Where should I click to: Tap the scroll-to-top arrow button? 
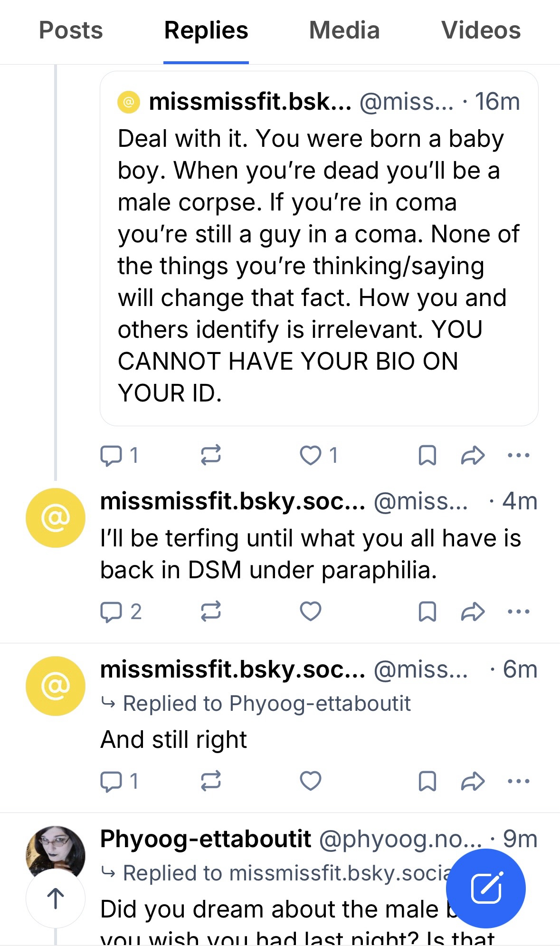pyautogui.click(x=56, y=898)
